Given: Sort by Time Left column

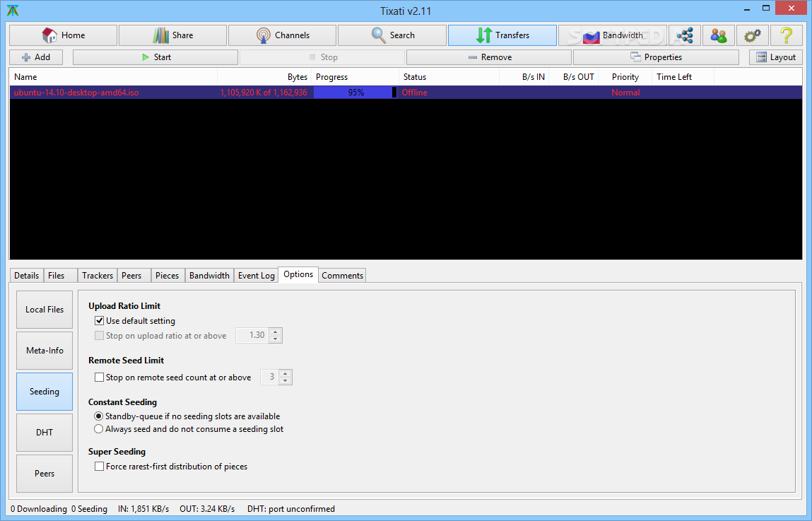Looking at the screenshot, I should (x=683, y=76).
